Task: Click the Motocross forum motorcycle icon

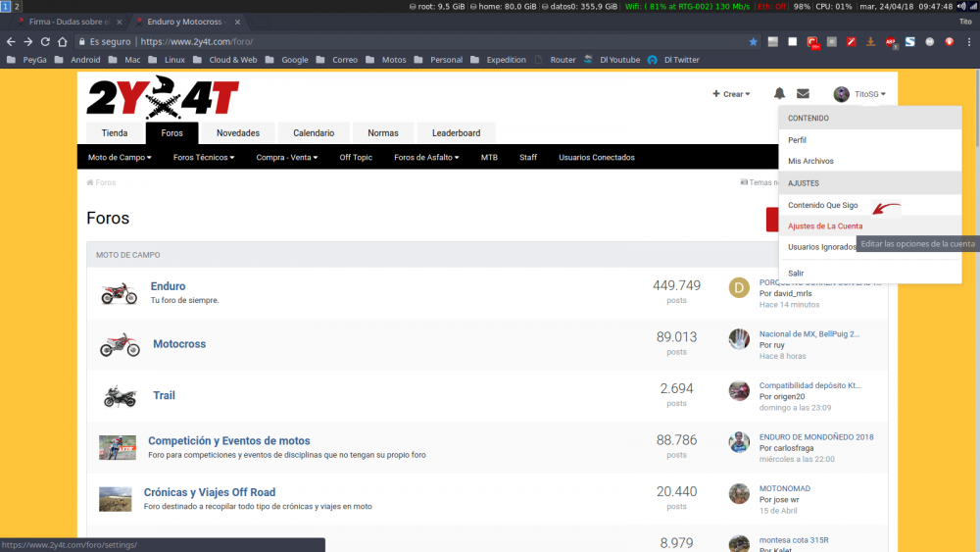Action: [x=120, y=344]
